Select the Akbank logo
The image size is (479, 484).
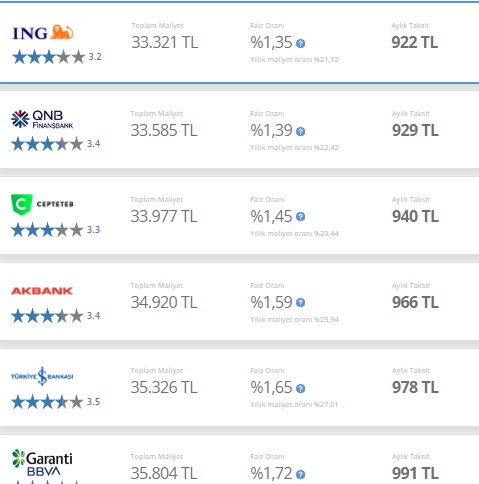pyautogui.click(x=42, y=291)
